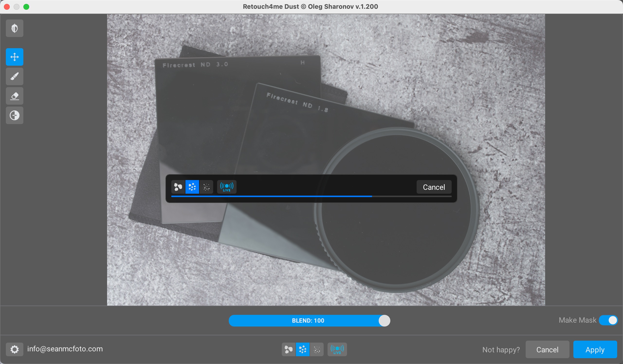Pick medium dust size in progress overlay
This screenshot has height=364, width=623.
192,187
